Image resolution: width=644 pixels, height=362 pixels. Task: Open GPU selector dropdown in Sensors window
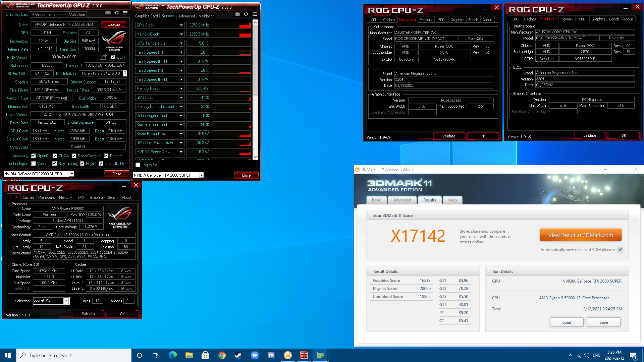pos(201,175)
